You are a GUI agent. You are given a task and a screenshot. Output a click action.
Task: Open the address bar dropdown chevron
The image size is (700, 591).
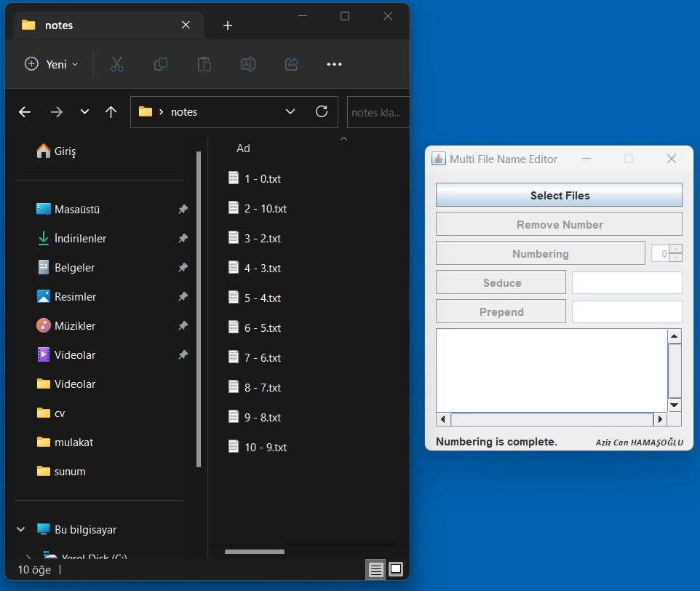tap(290, 111)
